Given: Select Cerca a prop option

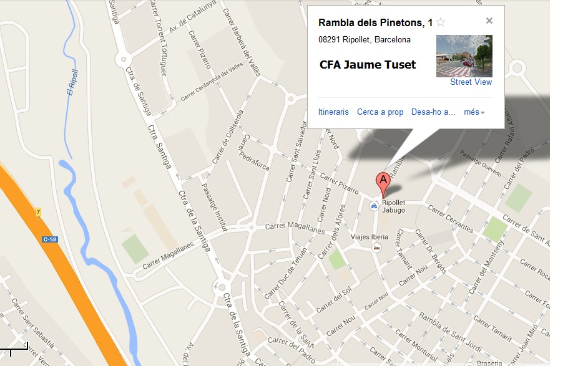Looking at the screenshot, I should (380, 112).
